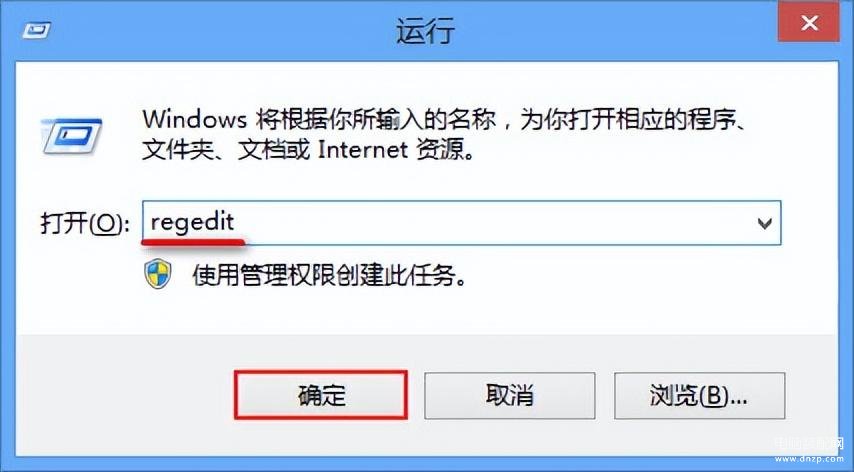Viewport: 854px width, 472px height.
Task: Click the Run system icon in title bar
Action: click(36, 29)
